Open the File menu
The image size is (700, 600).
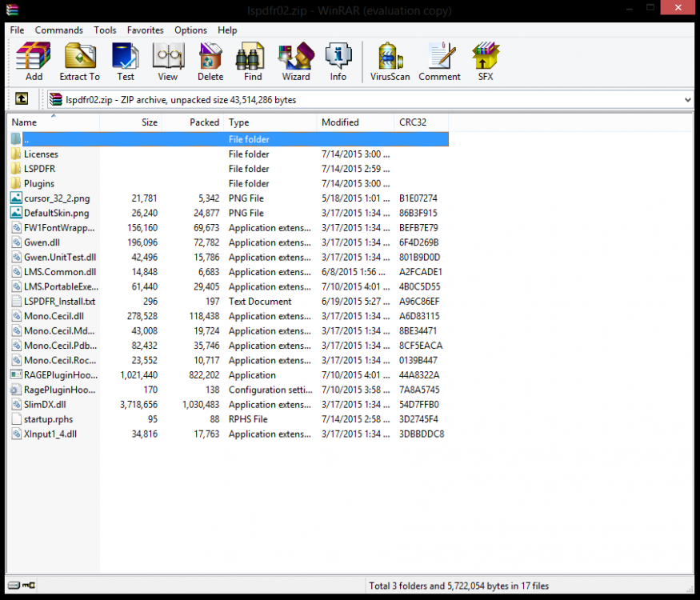tap(17, 30)
